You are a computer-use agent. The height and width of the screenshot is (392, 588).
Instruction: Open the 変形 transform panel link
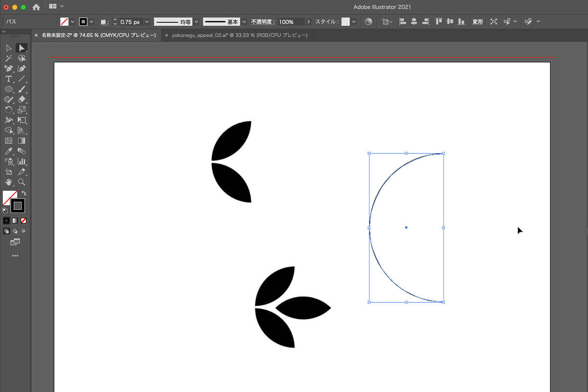(x=477, y=22)
